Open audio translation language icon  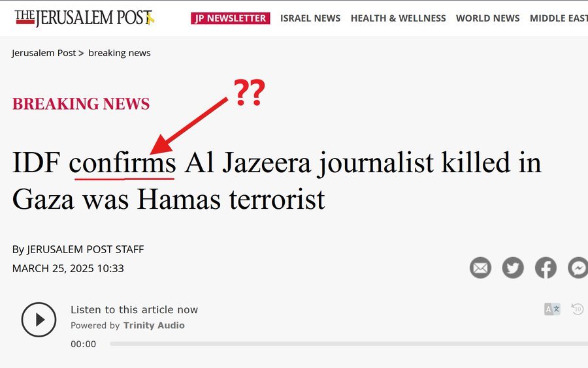552,309
